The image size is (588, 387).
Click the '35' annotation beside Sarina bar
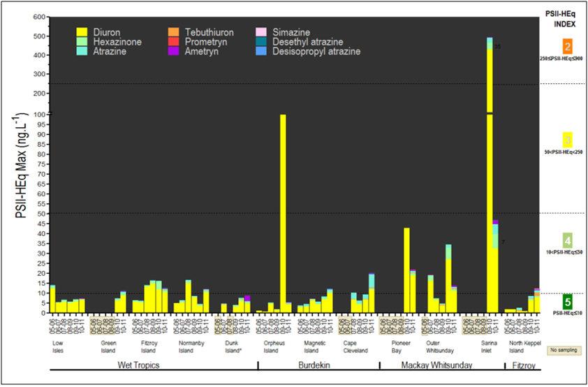click(498, 47)
